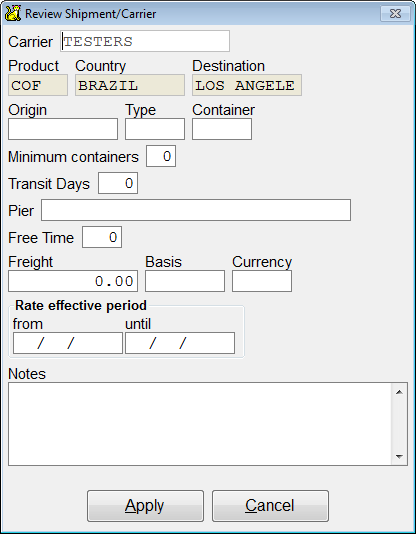The height and width of the screenshot is (534, 416).
Task: Click the rate effective 'until' date field
Action: click(x=180, y=343)
